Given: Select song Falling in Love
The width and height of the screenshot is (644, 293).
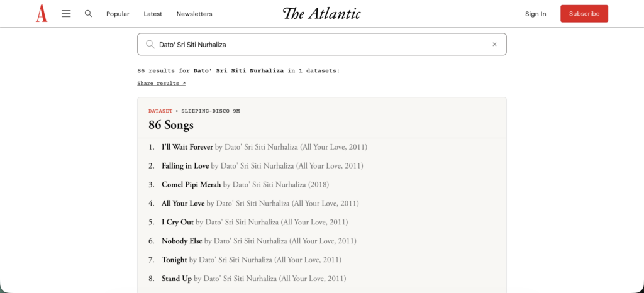Looking at the screenshot, I should pyautogui.click(x=186, y=166).
